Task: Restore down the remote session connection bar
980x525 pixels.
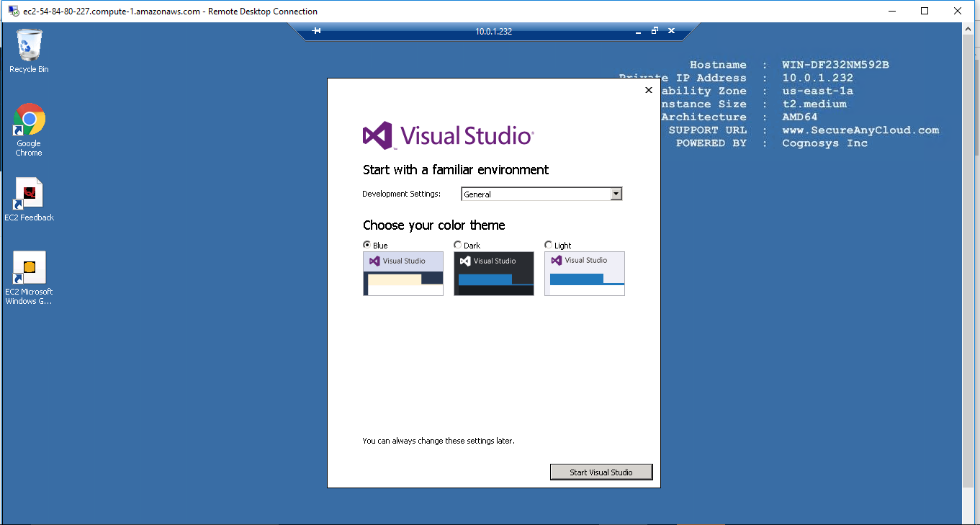Action: [x=655, y=31]
